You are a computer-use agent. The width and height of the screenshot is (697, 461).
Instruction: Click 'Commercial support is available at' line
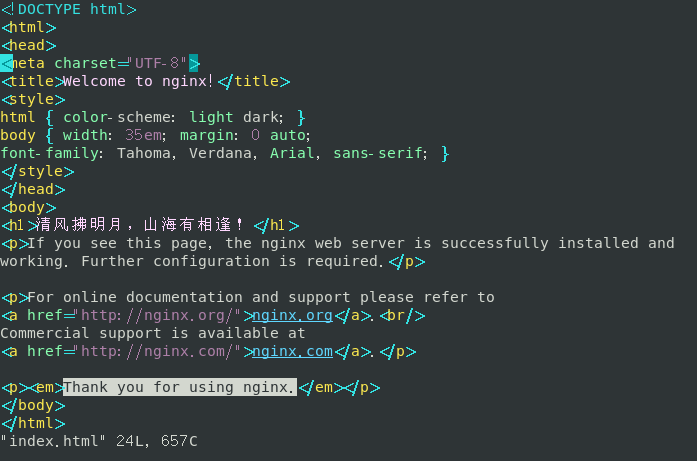(x=152, y=333)
